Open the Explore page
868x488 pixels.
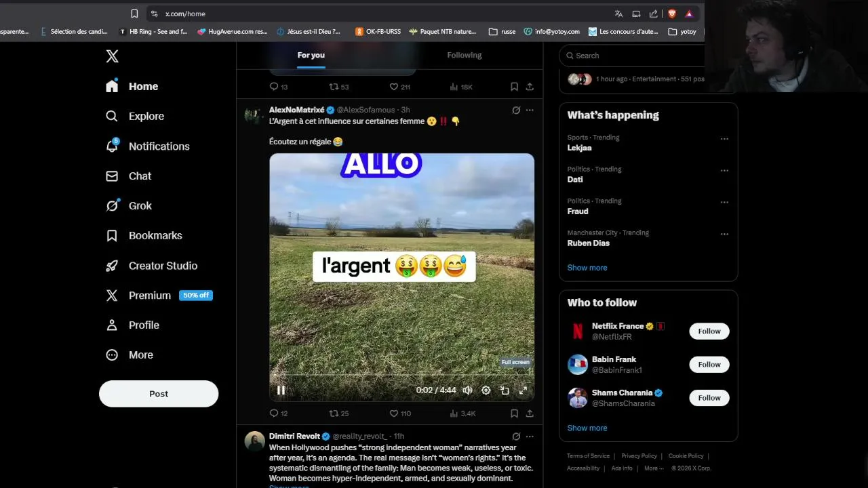pos(135,117)
